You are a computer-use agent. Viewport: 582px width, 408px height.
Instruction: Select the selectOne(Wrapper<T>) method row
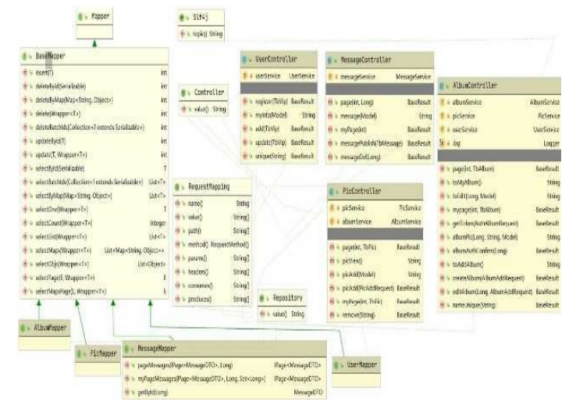pos(94,209)
